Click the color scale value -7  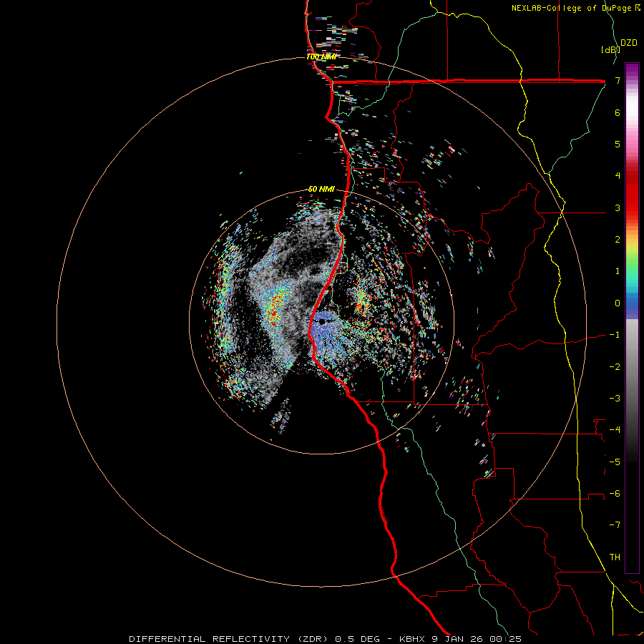pos(615,525)
